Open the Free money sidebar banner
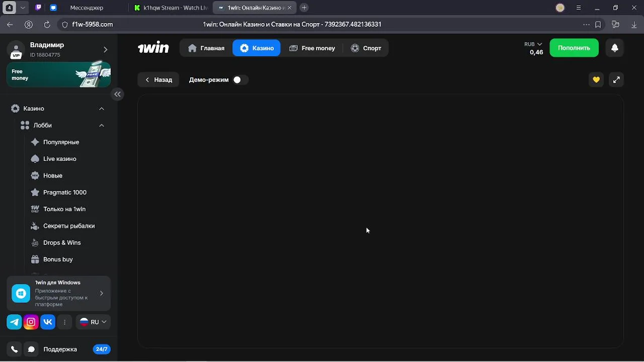This screenshot has width=644, height=362. [x=58, y=74]
